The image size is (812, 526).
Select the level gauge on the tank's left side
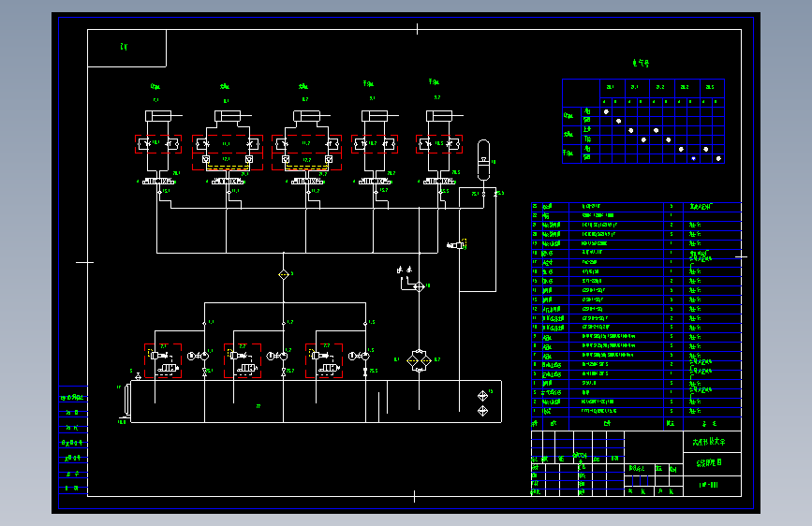(127, 399)
